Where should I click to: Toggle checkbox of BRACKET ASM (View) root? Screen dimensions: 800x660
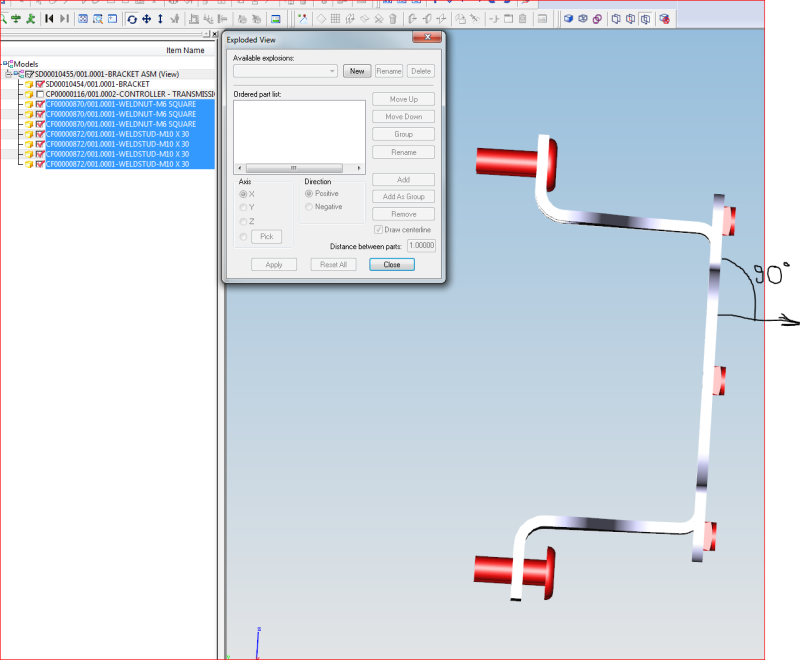coord(29,74)
